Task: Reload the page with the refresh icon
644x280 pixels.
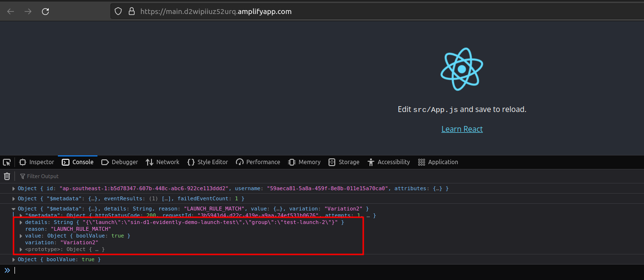Action: click(45, 12)
